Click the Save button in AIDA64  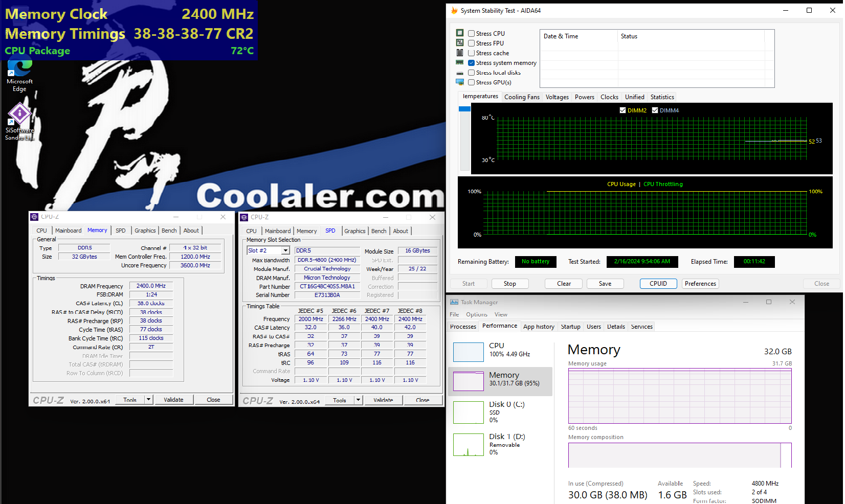(x=605, y=284)
